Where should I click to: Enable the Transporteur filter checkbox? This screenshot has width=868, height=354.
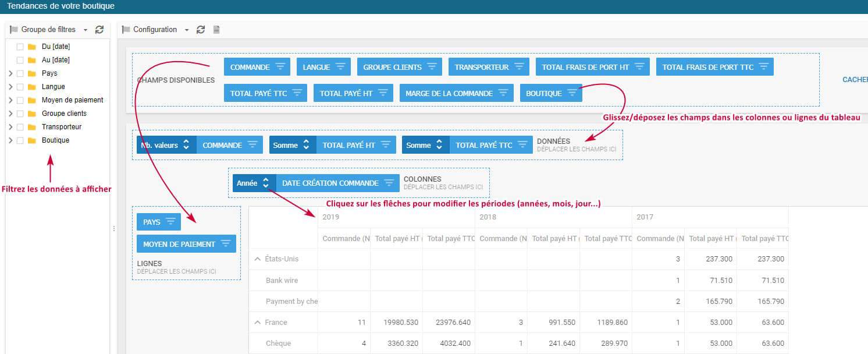(20, 127)
